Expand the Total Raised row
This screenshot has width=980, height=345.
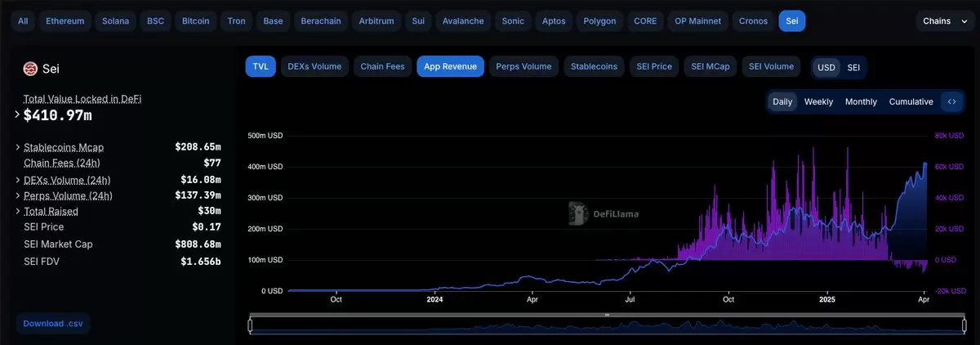coord(18,211)
